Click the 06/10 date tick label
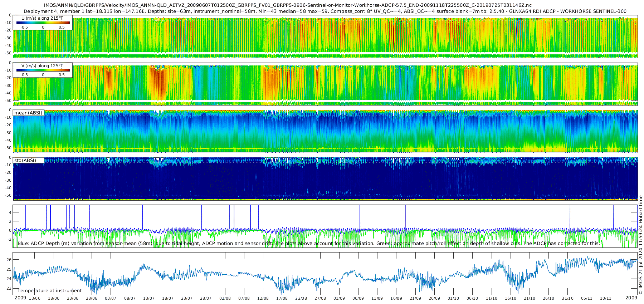This screenshot has width=644, height=304. 472,298
